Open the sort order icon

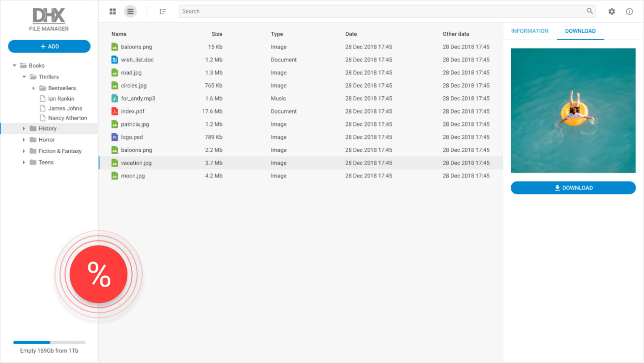pyautogui.click(x=162, y=11)
